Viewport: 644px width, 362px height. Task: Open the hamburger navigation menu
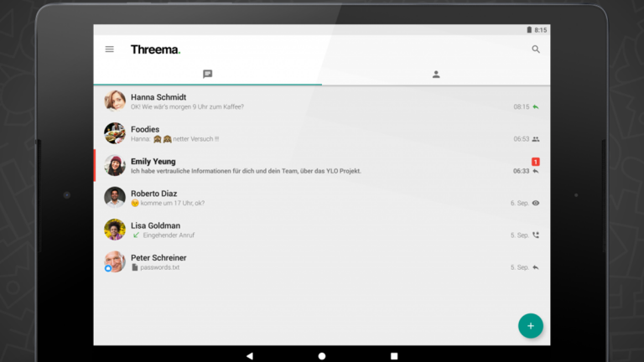coord(109,49)
